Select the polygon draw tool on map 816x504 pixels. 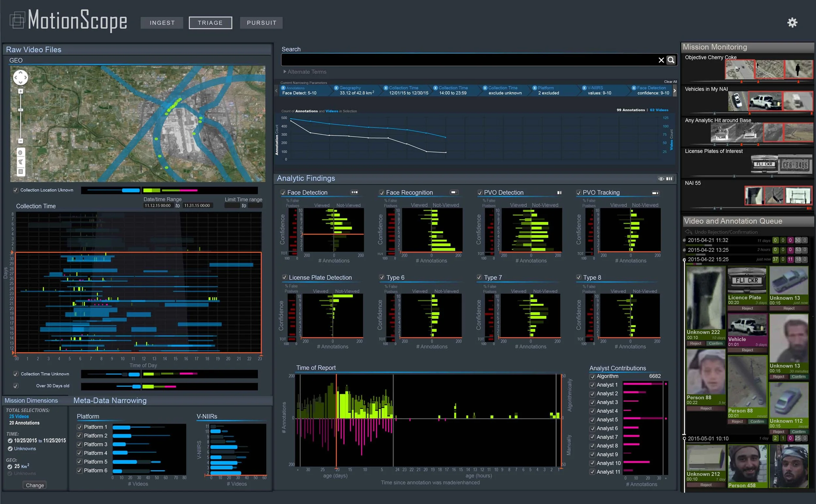[21, 162]
